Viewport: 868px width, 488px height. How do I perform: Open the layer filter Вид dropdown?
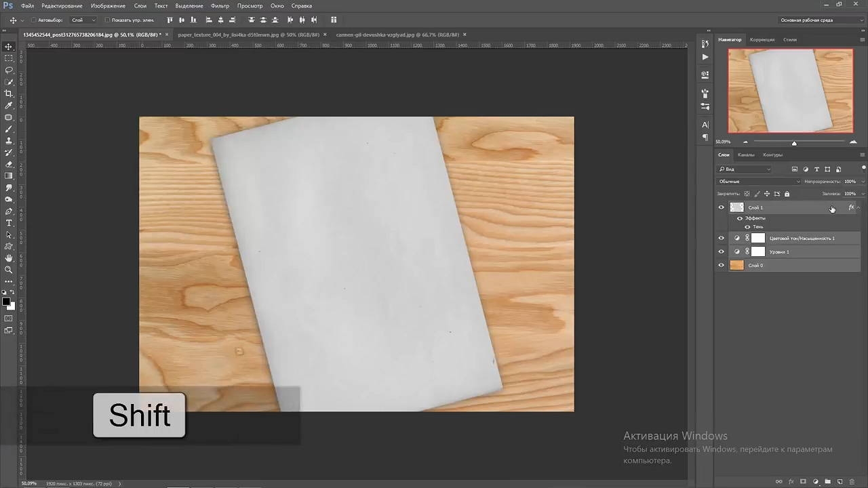(x=745, y=169)
